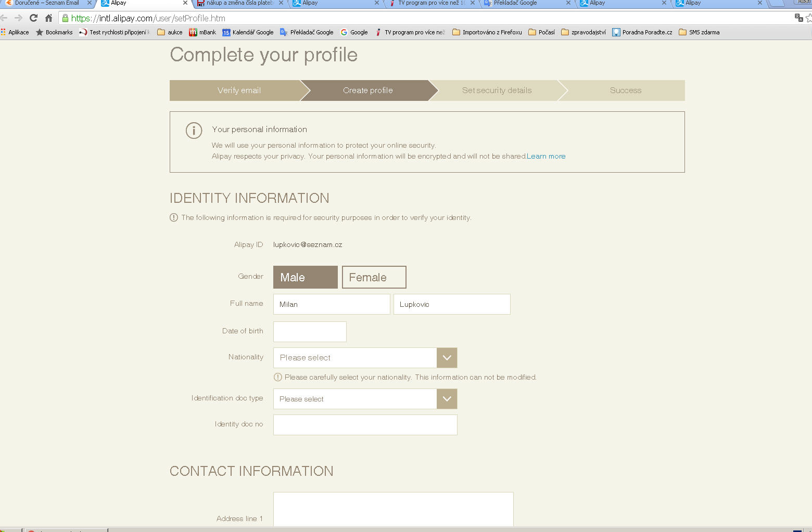Click the translate page icon in address bar
Screen dimensions: 812x532
pos(799,18)
